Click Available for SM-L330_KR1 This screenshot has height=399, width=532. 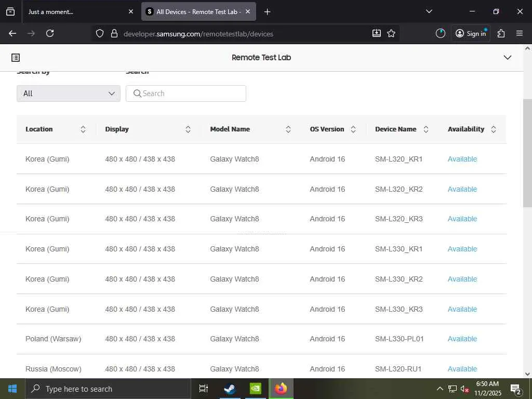pyautogui.click(x=462, y=249)
